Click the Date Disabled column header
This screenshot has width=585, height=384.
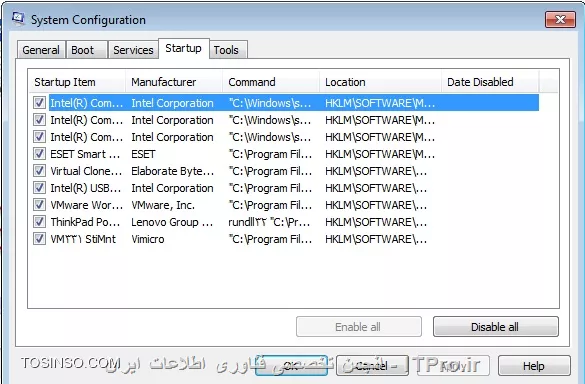pyautogui.click(x=490, y=82)
